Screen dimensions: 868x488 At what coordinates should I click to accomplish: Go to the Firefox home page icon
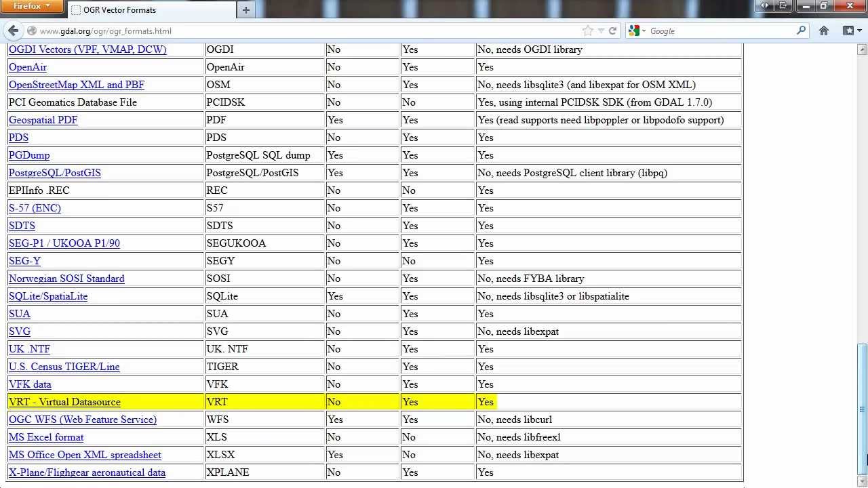[x=824, y=30]
